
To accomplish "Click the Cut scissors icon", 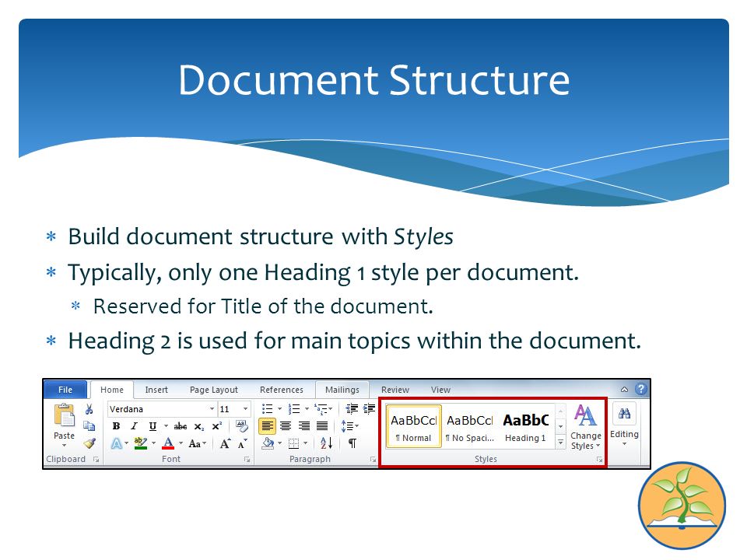I will click(89, 409).
